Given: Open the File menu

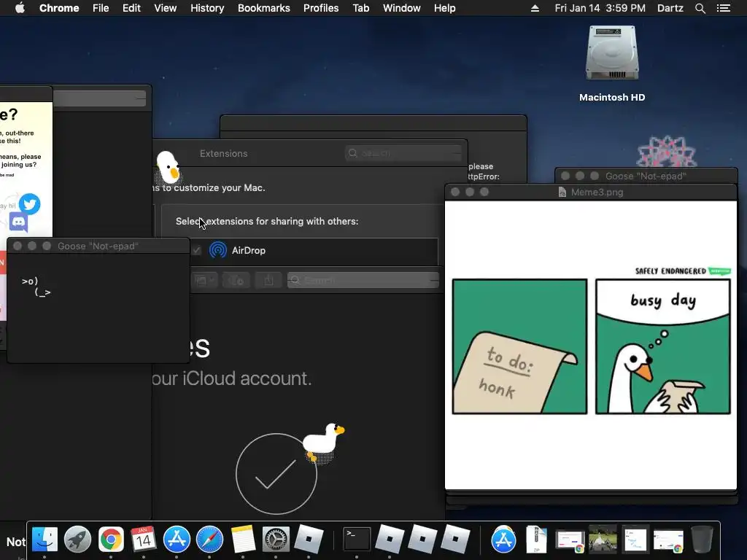Looking at the screenshot, I should (x=101, y=8).
